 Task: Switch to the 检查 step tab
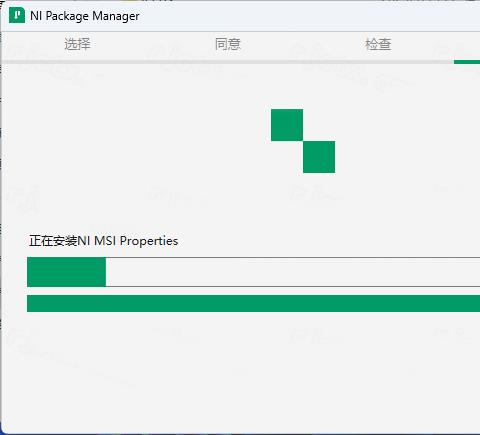point(378,44)
